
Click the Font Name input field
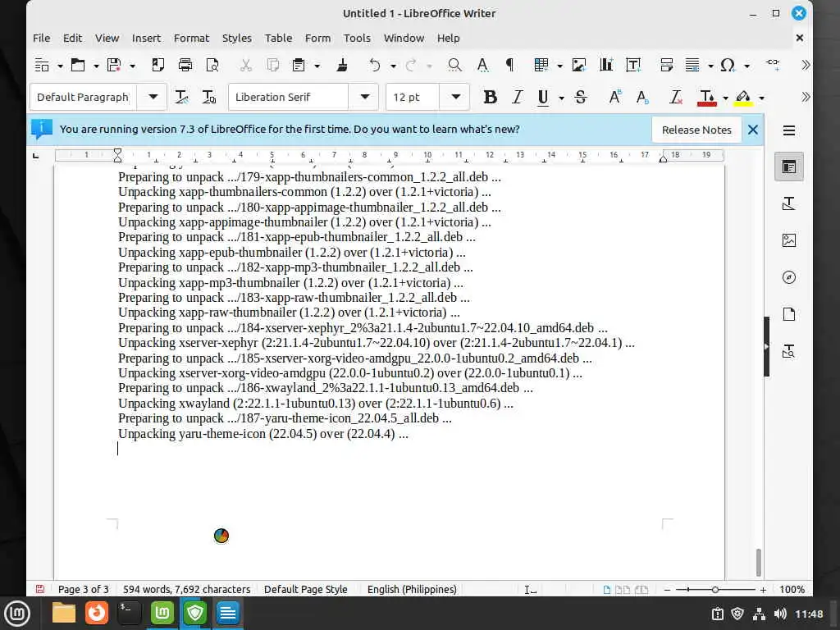pos(290,97)
